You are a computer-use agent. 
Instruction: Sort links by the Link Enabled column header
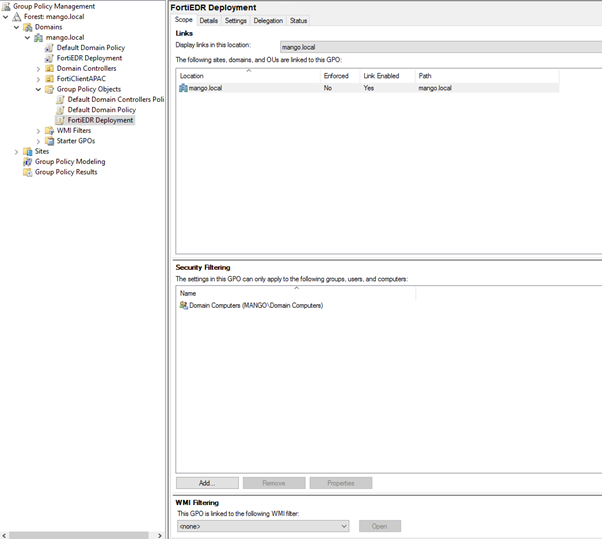click(388, 76)
